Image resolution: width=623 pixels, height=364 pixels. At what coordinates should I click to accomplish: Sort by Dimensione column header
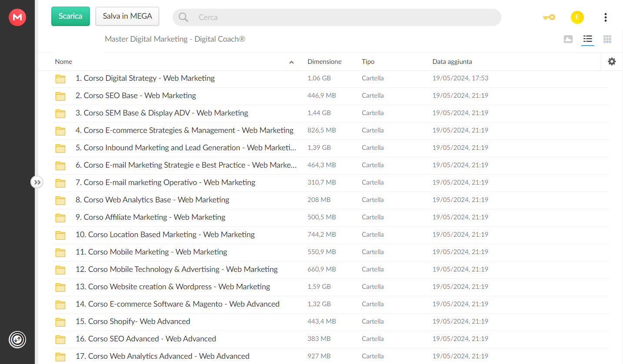pos(325,62)
